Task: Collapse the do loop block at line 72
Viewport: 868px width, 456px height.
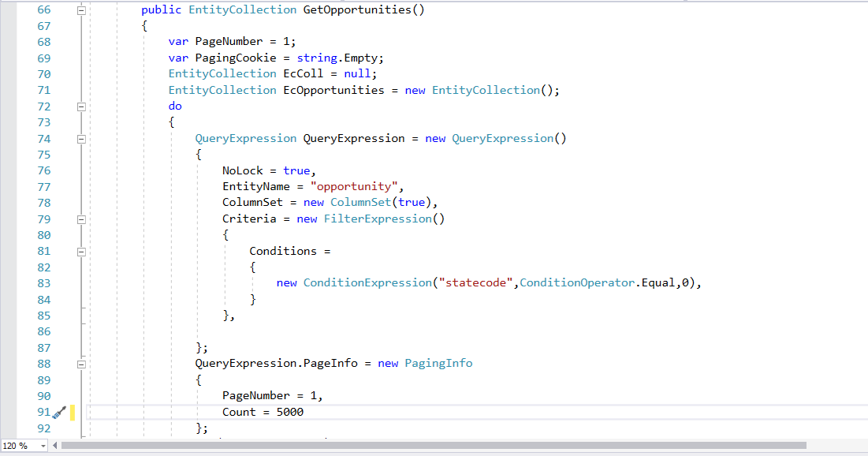Action: (x=81, y=106)
